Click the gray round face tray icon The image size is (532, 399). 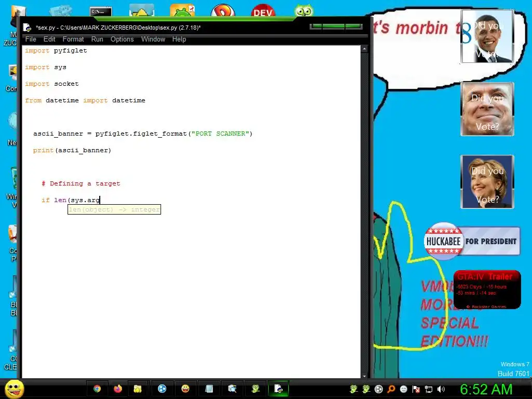pyautogui.click(x=403, y=389)
